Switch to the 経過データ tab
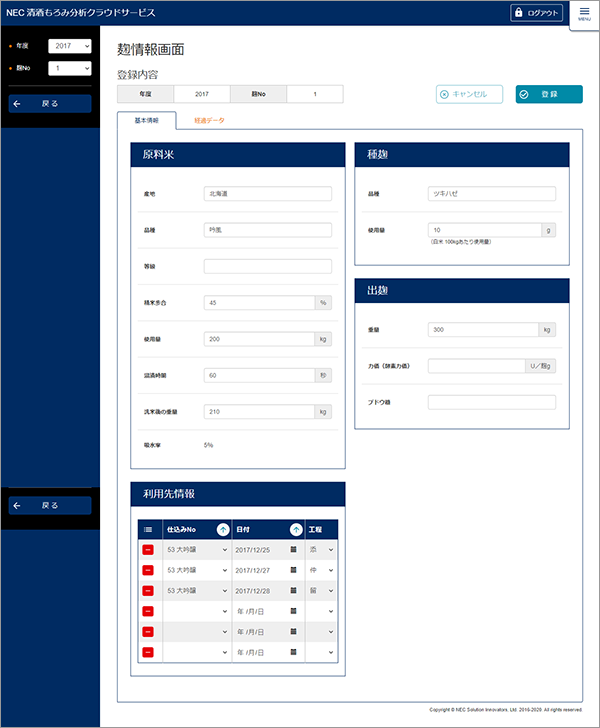Viewport: 600px width, 728px height. pos(209,120)
